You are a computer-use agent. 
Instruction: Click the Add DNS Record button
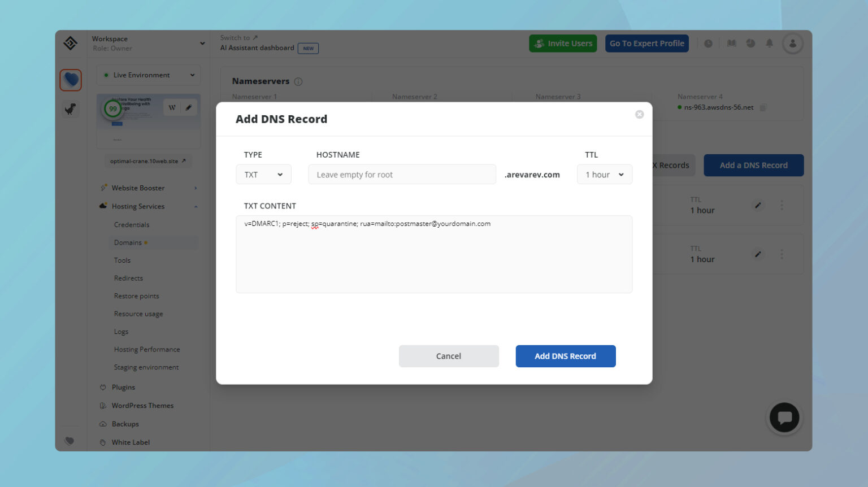click(x=565, y=356)
